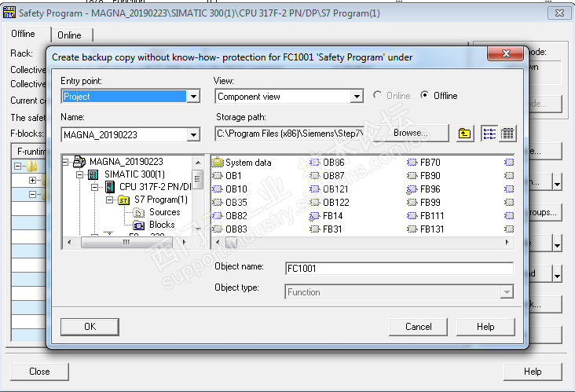
Task: Select block FB99 in list
Action: click(x=424, y=203)
